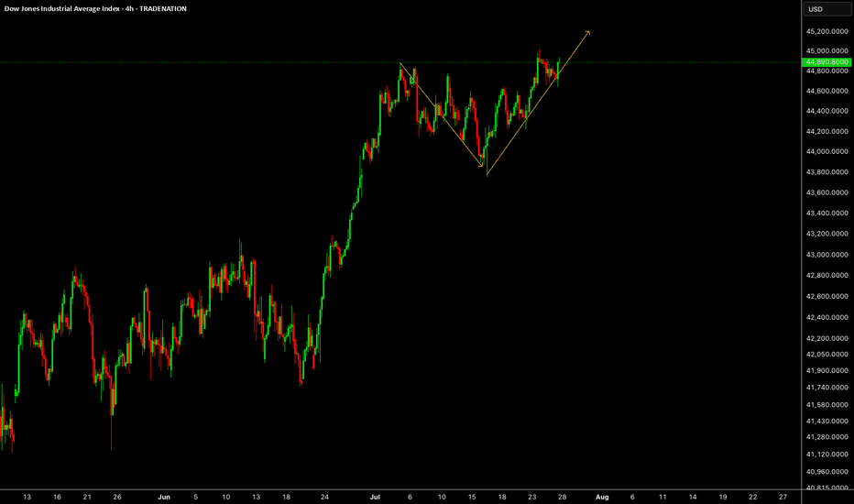Click the 28 date label on time axis
Screen dimensions: 854x504
pos(562,497)
